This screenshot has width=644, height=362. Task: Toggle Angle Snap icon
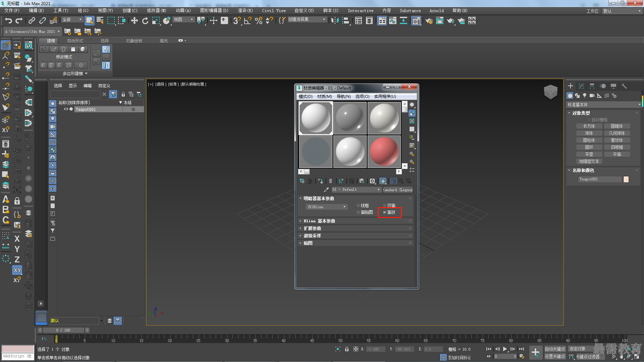(248, 21)
